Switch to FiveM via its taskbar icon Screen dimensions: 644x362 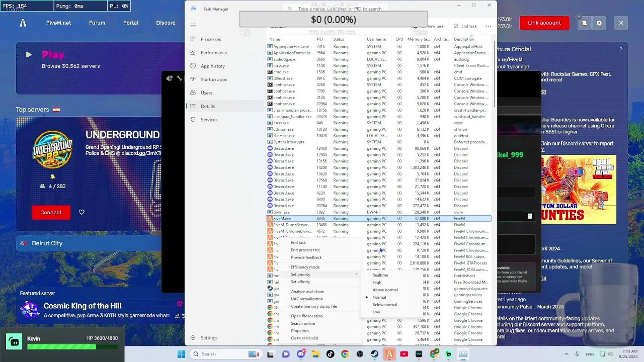(x=389, y=354)
